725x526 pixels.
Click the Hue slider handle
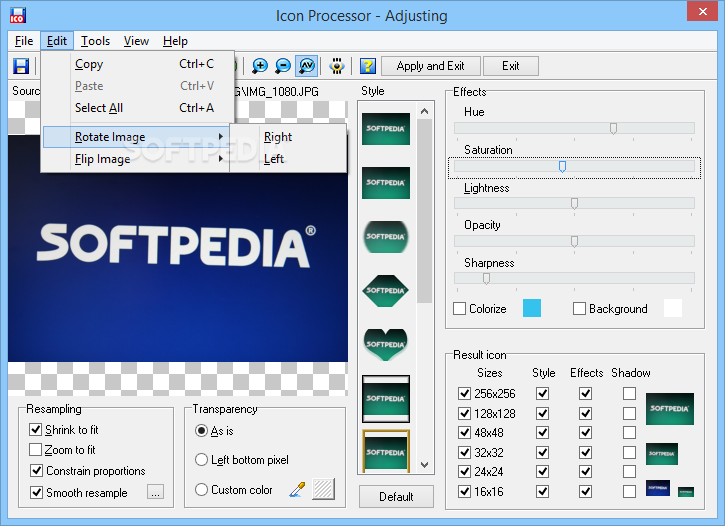click(613, 128)
